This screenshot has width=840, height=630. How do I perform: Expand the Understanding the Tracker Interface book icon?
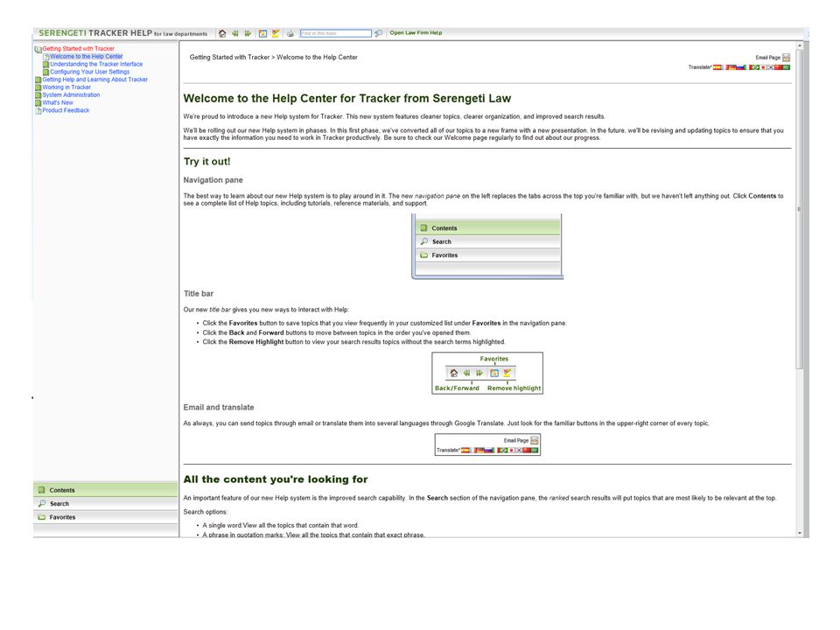45,64
